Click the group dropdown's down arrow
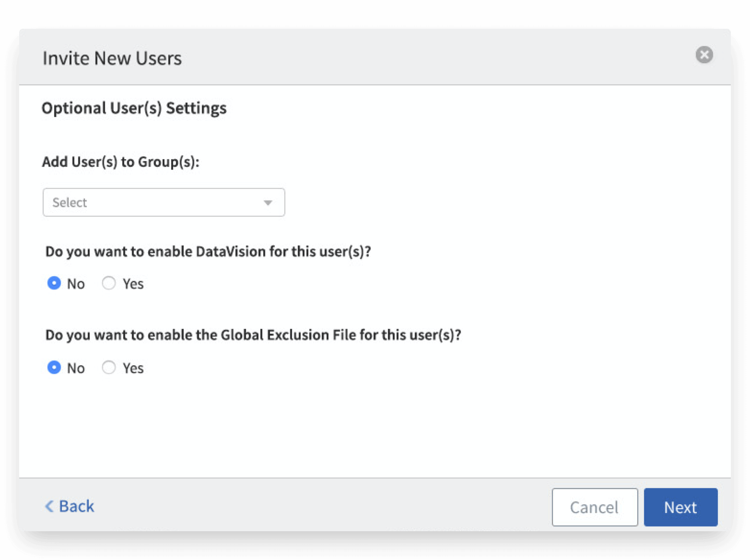The width and height of the screenshot is (750, 560). point(268,203)
